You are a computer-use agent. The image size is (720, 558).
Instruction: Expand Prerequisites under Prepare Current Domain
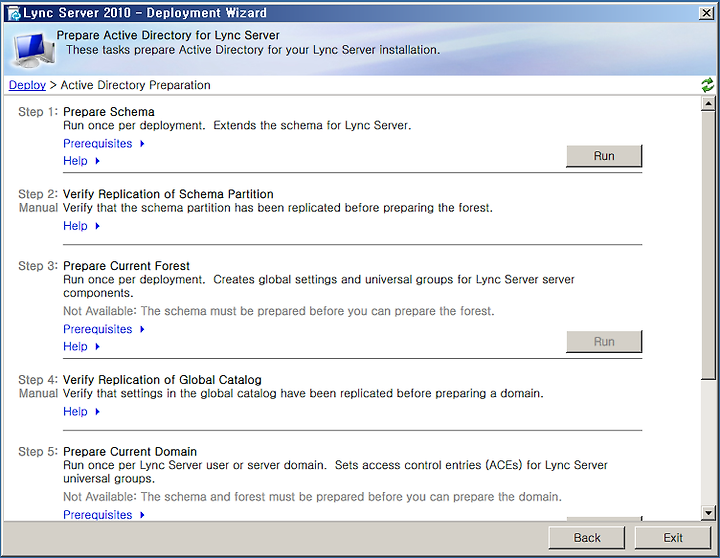click(x=104, y=515)
